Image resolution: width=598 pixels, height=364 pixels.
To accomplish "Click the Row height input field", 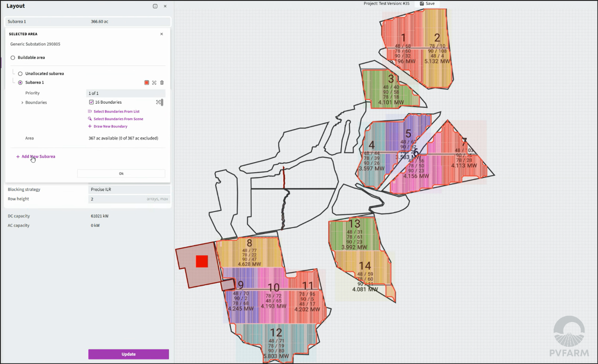I will tap(117, 199).
